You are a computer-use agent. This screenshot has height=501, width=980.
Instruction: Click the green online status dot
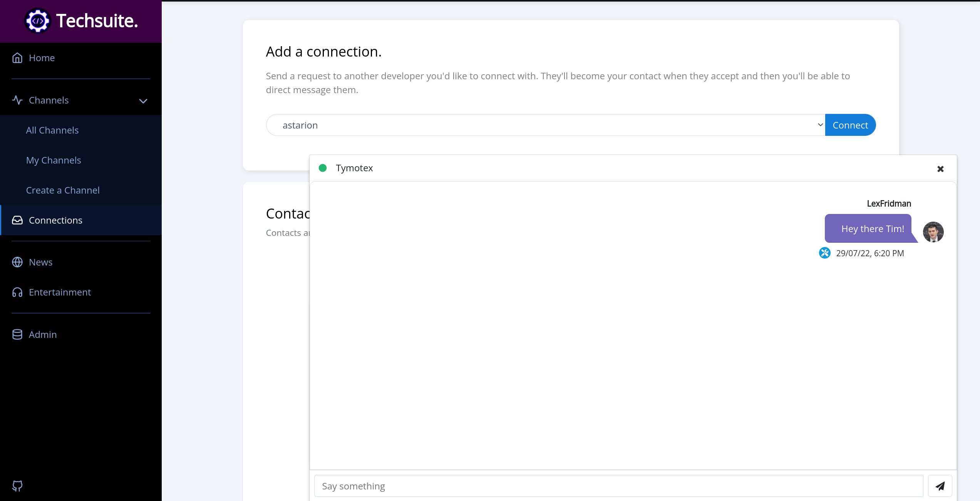pos(323,168)
